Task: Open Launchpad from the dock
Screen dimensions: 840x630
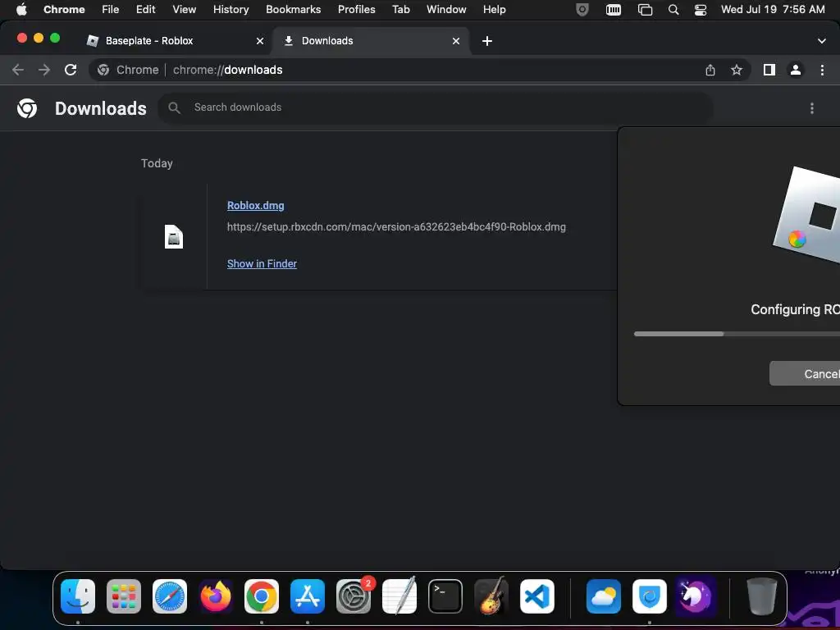Action: [124, 596]
